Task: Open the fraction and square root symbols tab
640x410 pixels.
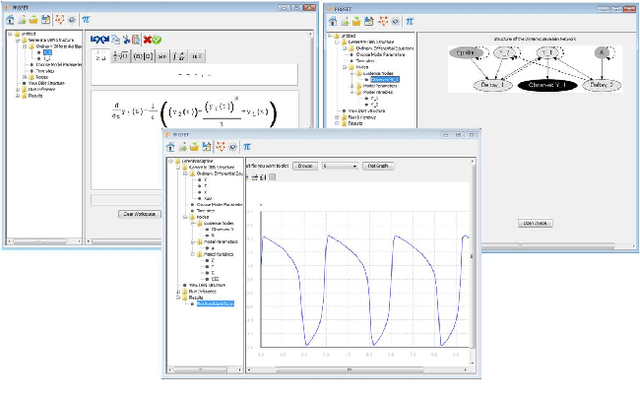Action: 121,56
